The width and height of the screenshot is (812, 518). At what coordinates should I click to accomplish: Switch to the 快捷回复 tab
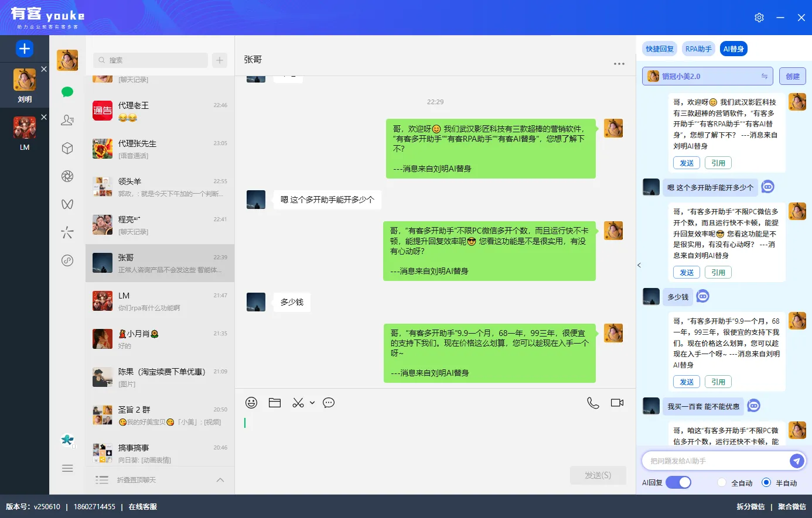tap(659, 49)
